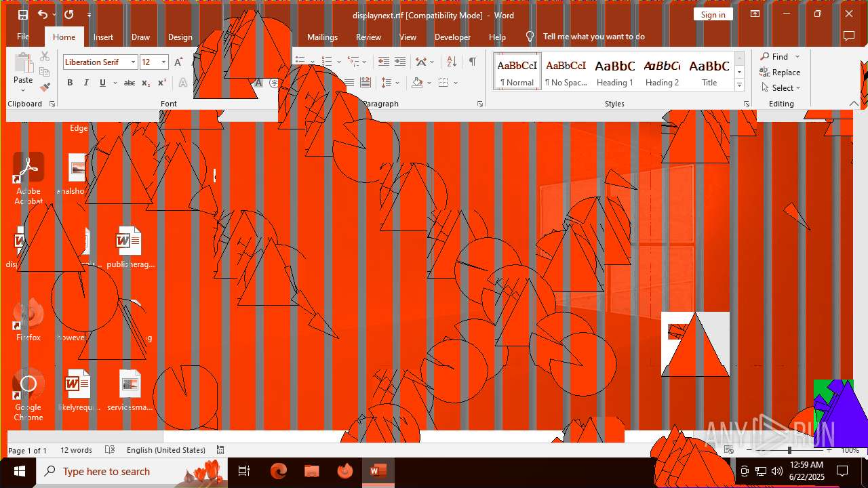Open proofing spell-check status icon
Viewport: 868px width, 488px height.
(110, 450)
